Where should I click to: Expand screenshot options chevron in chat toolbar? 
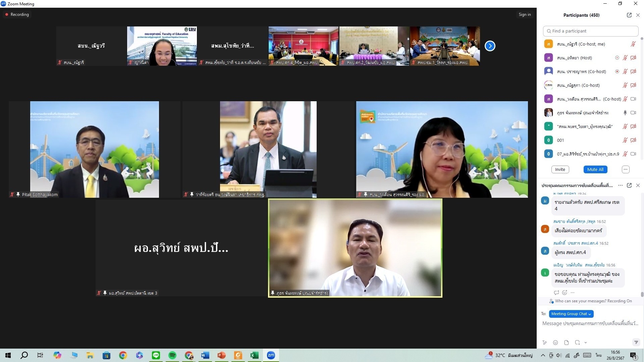586,343
